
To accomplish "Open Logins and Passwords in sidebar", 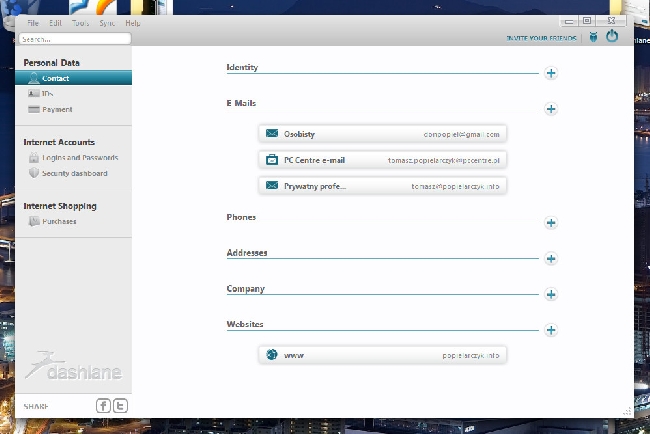I will coord(80,157).
